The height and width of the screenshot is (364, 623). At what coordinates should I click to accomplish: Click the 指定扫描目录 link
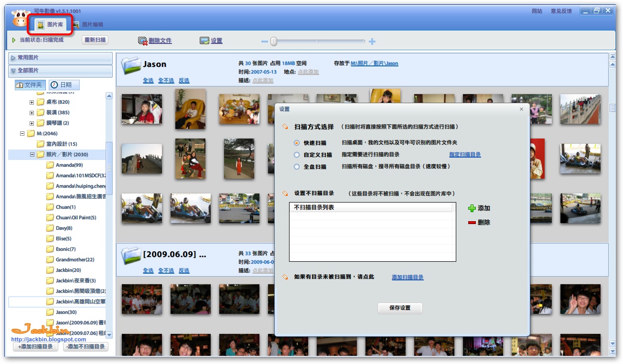pyautogui.click(x=465, y=155)
